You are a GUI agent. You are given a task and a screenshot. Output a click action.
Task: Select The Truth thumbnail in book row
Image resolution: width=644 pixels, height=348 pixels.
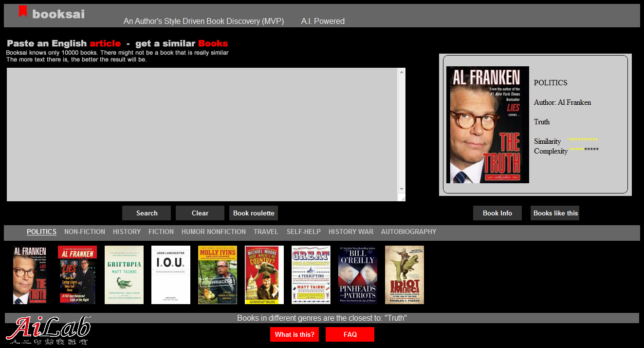(x=30, y=275)
